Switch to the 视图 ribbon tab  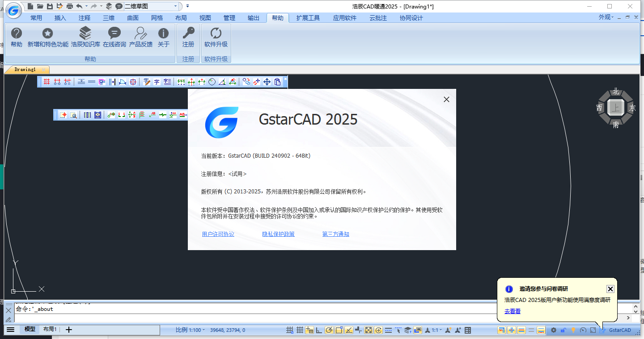pos(205,18)
